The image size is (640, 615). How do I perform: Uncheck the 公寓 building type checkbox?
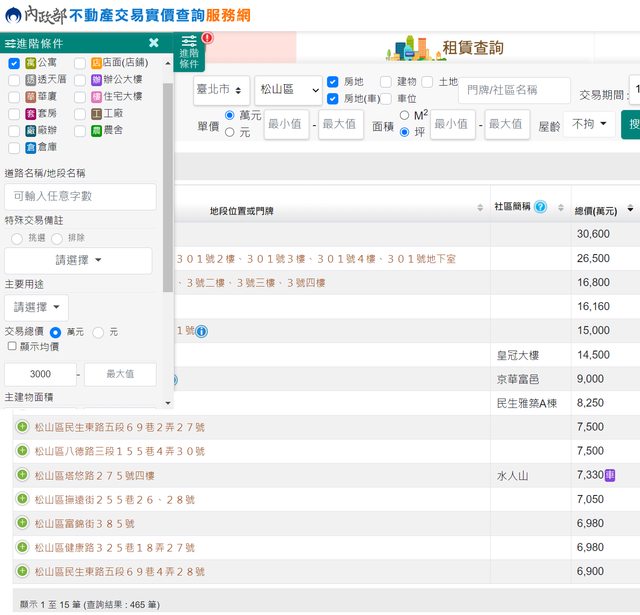coord(14,63)
